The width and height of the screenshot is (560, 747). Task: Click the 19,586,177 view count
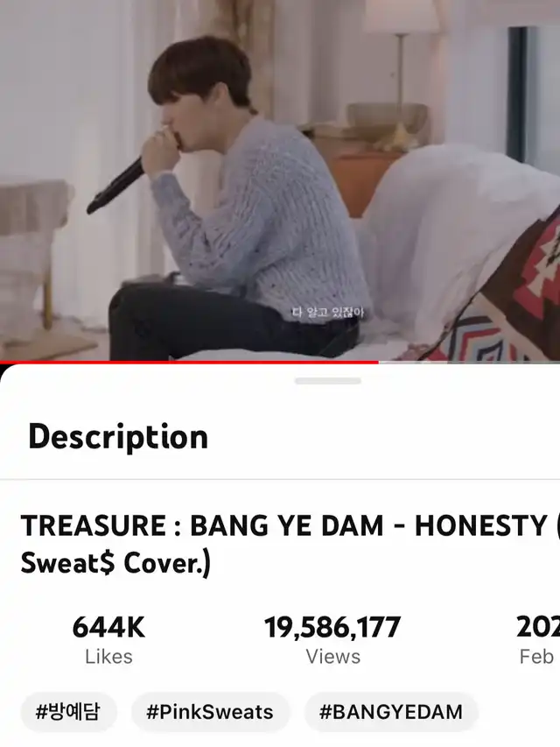(x=332, y=627)
